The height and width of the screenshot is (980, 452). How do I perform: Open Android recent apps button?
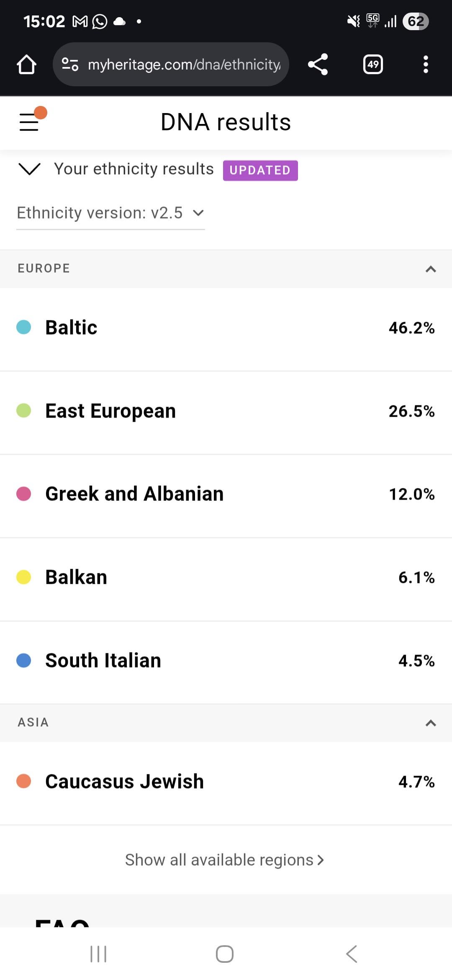[98, 954]
